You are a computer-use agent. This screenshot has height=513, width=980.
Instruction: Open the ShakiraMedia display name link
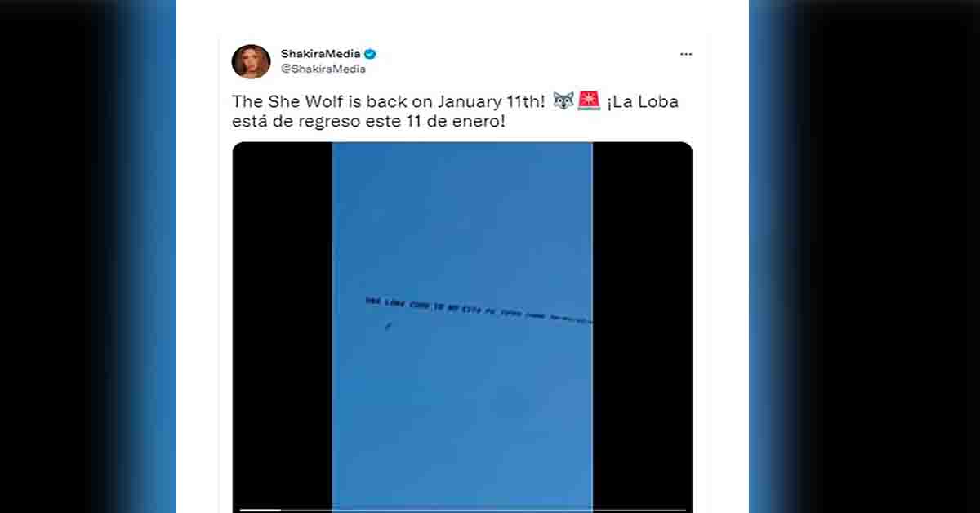click(x=321, y=54)
